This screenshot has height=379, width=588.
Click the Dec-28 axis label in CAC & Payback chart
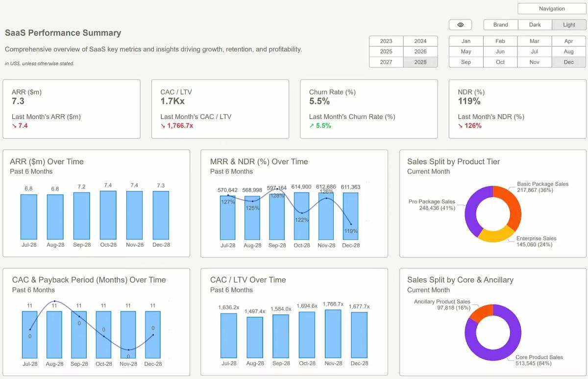point(153,364)
